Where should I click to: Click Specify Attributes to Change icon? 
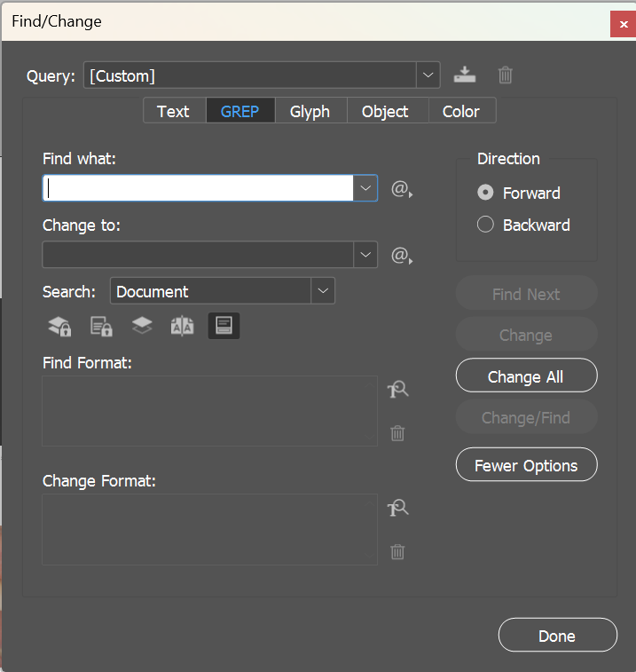[x=397, y=509]
